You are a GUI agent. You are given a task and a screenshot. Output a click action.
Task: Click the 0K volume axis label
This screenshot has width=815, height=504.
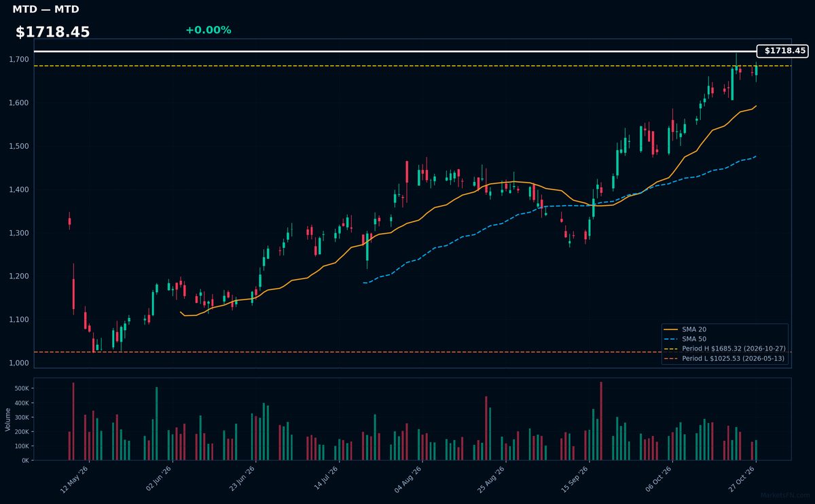[x=26, y=461]
